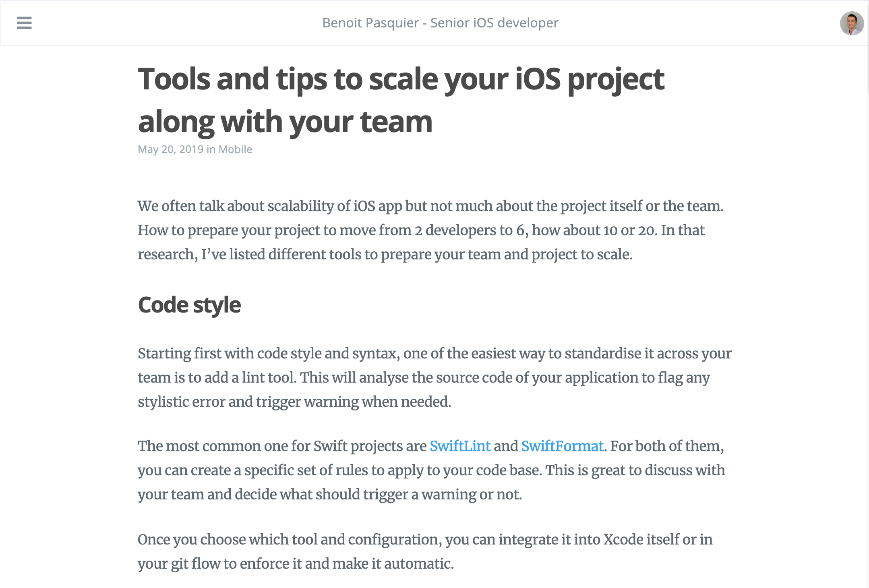
Task: Click the May 20, 2019 publication date
Action: click(x=171, y=149)
